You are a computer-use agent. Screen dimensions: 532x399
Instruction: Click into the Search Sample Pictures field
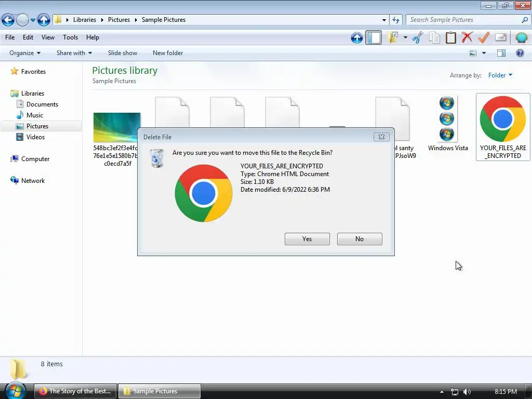pyautogui.click(x=464, y=20)
